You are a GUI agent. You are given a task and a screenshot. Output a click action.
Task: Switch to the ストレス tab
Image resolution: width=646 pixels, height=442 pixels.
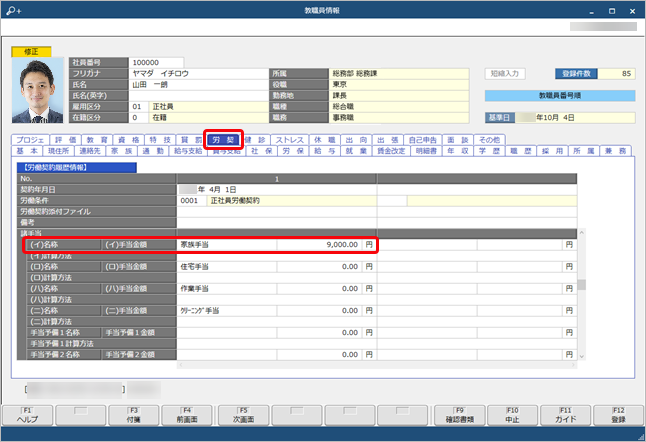point(288,139)
